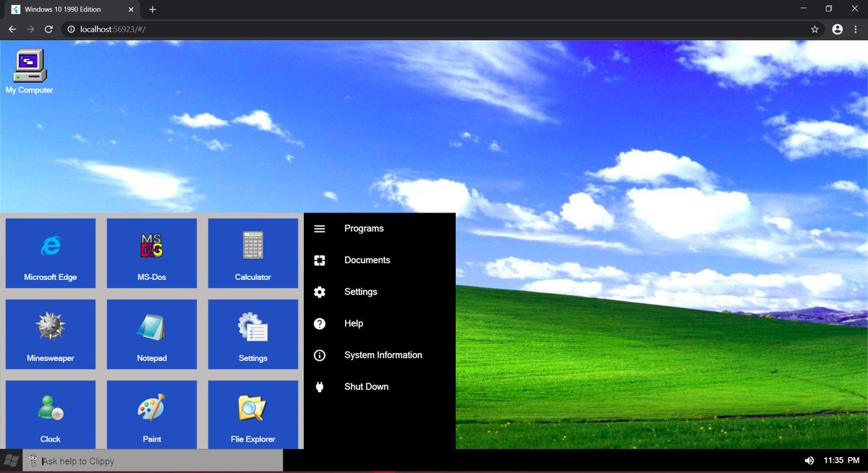Viewport: 868px width, 473px height.
Task: Open the Notepad tile
Action: pos(152,334)
